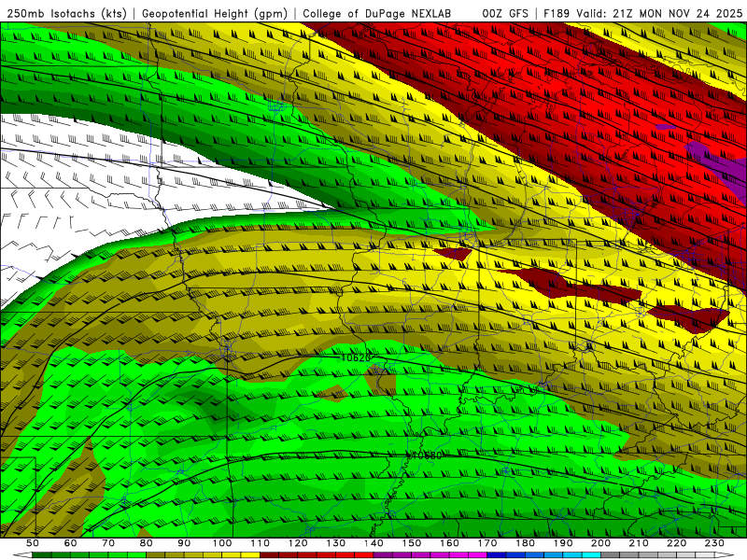
Task: Click the 180 knot legend tick label
Action: click(x=525, y=543)
